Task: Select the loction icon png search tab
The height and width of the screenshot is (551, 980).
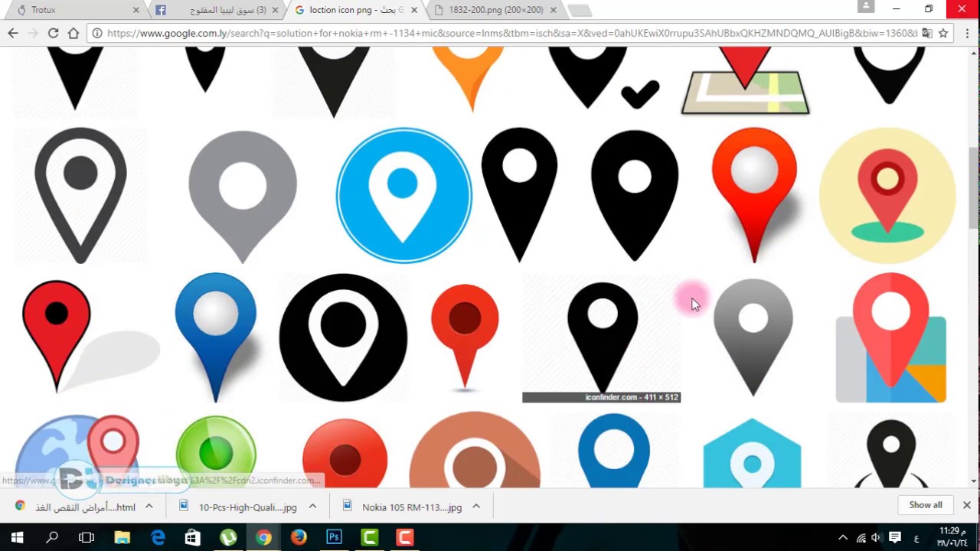Action: 356,10
